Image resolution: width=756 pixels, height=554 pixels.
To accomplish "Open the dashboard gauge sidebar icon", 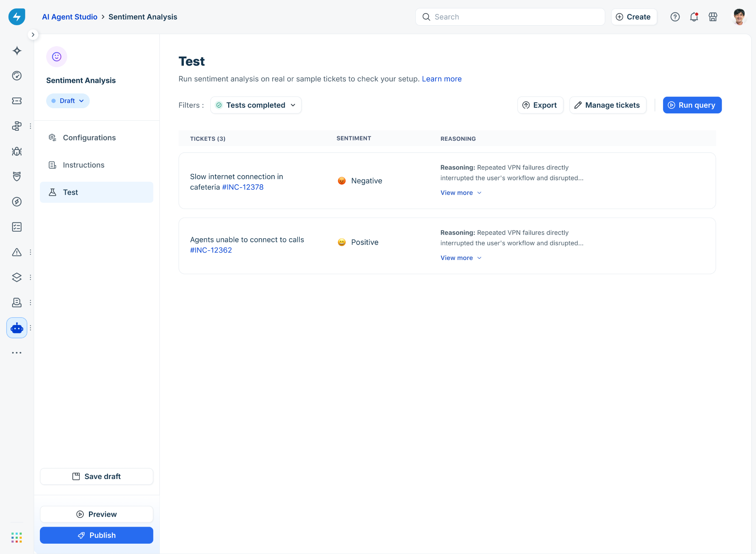I will pyautogui.click(x=17, y=76).
